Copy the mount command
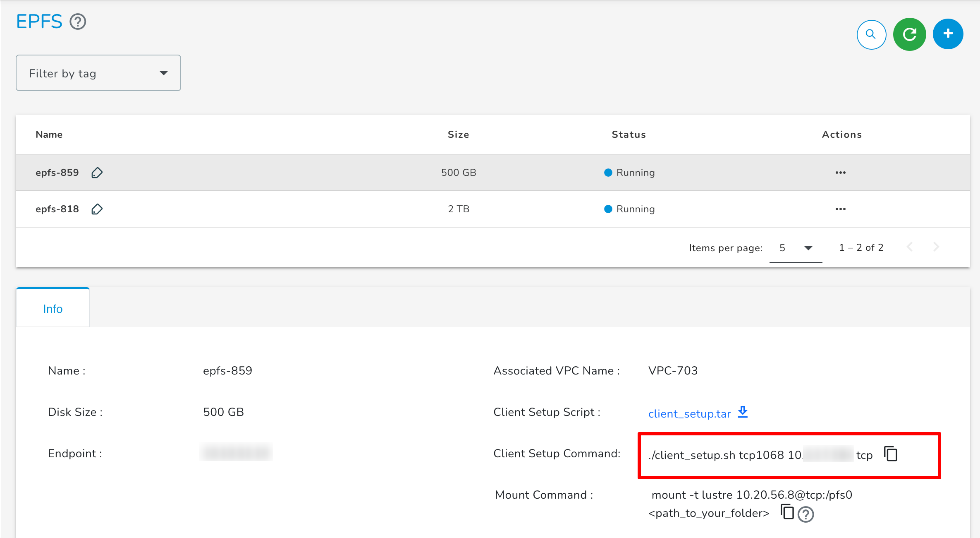The width and height of the screenshot is (980, 538). point(787,512)
